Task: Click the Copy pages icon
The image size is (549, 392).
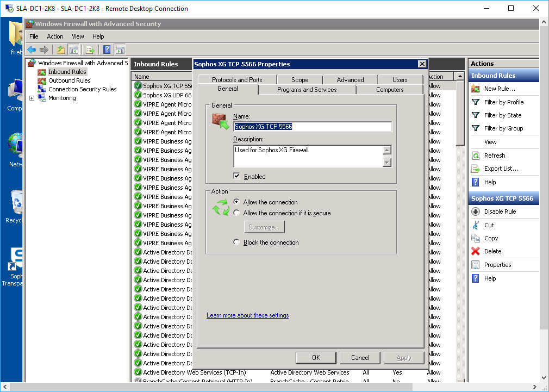Action: (x=476, y=238)
